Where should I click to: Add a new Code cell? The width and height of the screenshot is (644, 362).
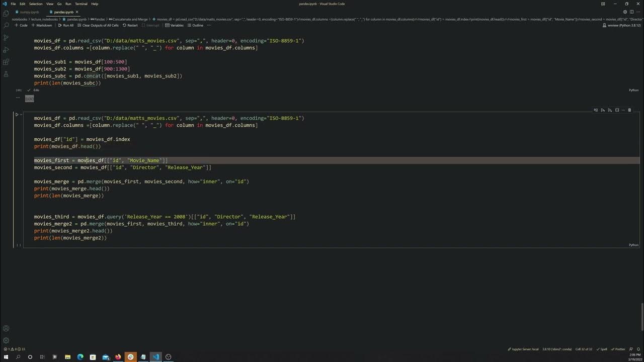tap(21, 25)
